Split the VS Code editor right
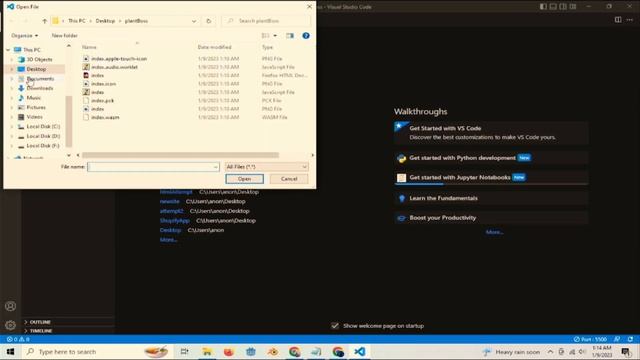Screen dimensions: 640x360 [618, 20]
